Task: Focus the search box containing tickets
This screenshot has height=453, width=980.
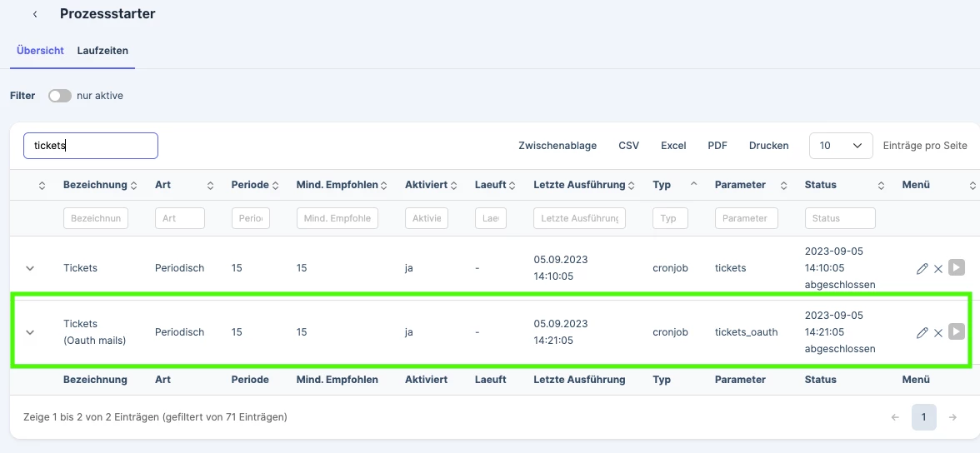Action: tap(91, 146)
